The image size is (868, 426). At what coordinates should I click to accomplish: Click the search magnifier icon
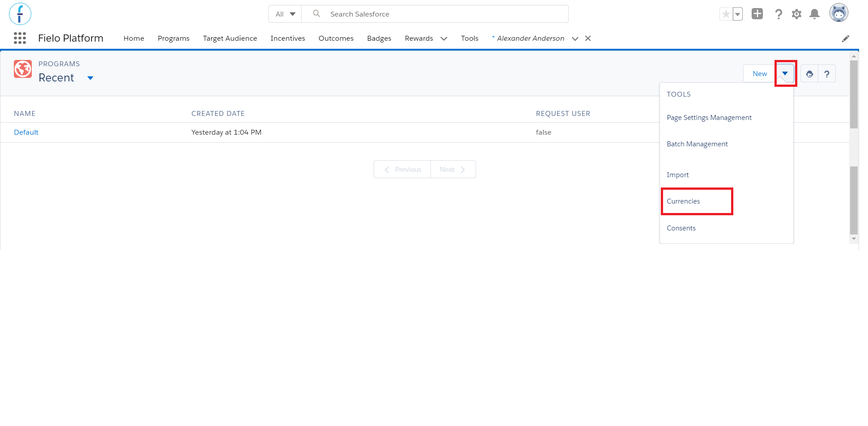(x=316, y=13)
